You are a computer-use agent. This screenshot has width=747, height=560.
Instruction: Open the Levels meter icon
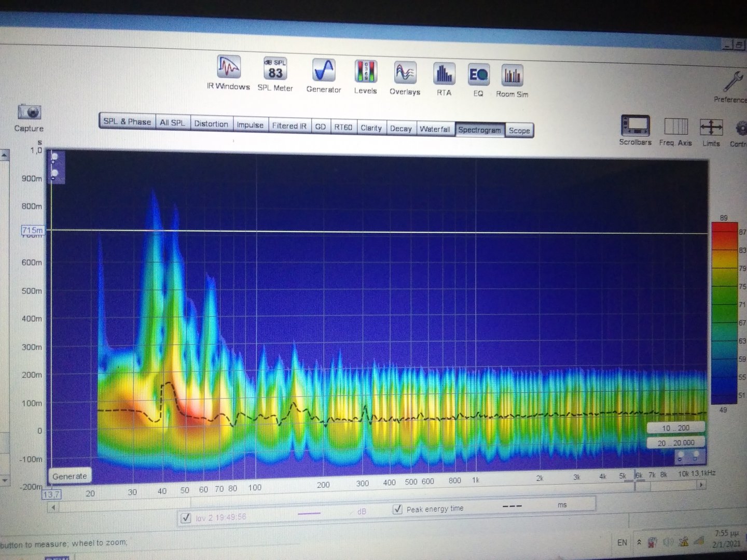pyautogui.click(x=365, y=72)
